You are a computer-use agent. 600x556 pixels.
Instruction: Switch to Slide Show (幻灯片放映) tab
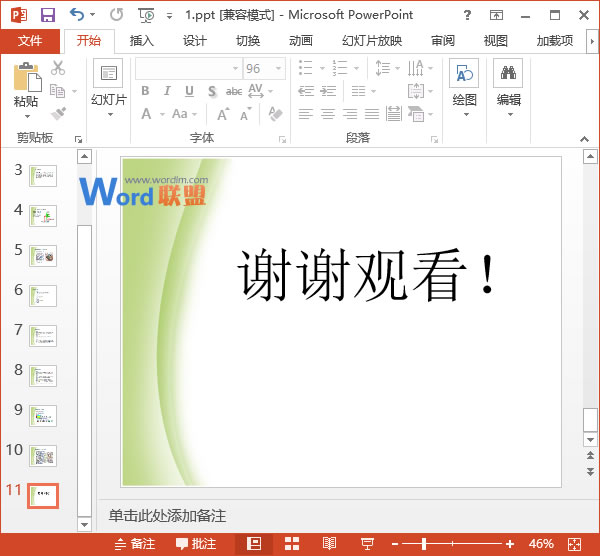pyautogui.click(x=372, y=41)
